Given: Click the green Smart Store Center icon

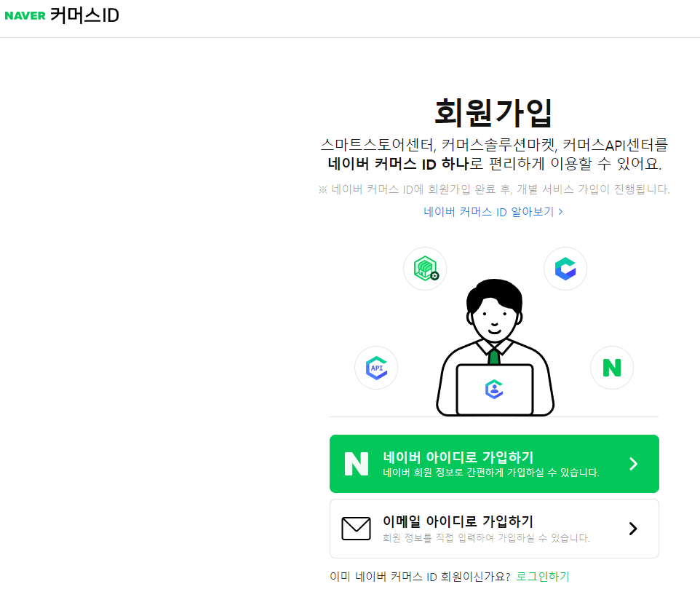Looking at the screenshot, I should (425, 269).
